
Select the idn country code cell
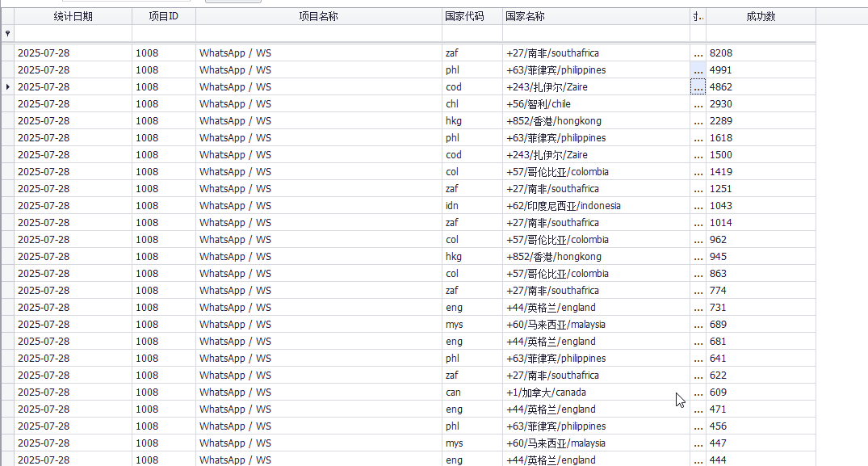pos(472,206)
